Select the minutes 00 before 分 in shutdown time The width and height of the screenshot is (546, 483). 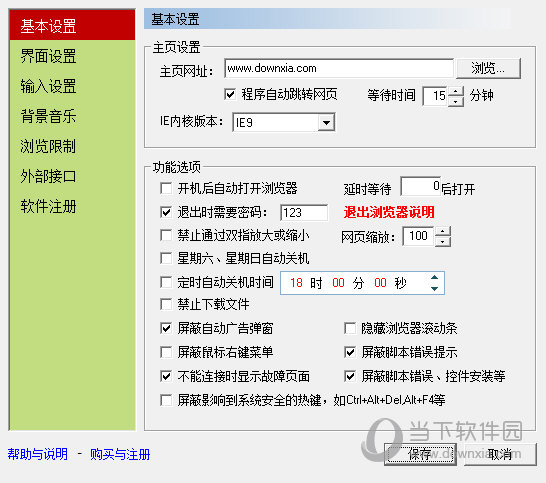338,283
